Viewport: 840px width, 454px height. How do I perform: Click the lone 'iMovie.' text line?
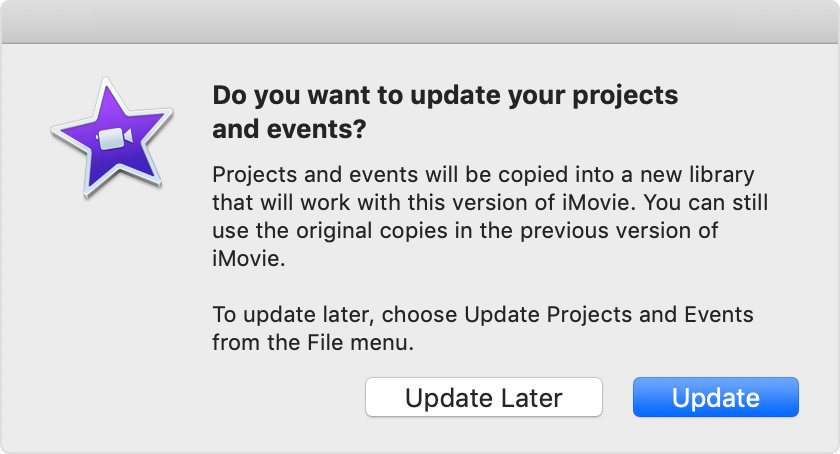[249, 259]
